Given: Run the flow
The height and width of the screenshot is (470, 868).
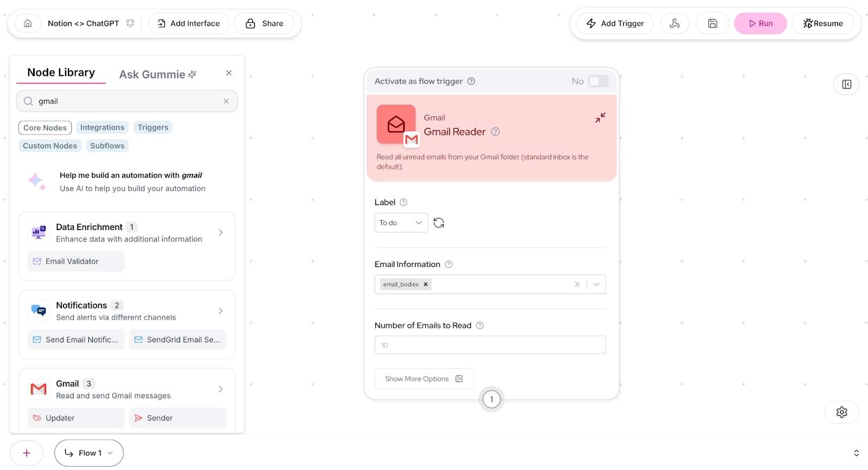Looking at the screenshot, I should (x=761, y=23).
